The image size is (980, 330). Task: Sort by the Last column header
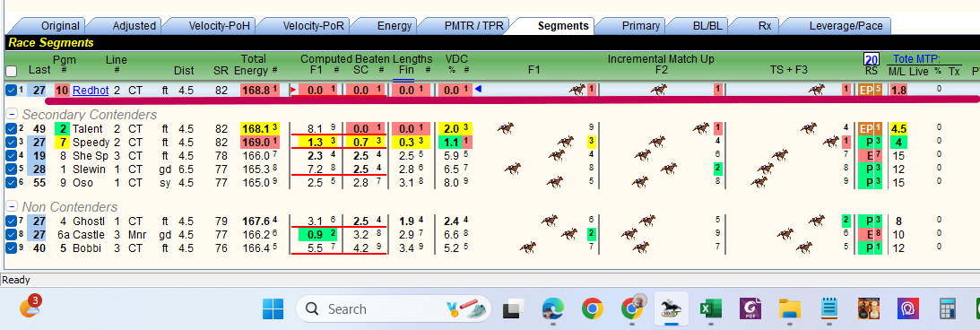pos(39,71)
